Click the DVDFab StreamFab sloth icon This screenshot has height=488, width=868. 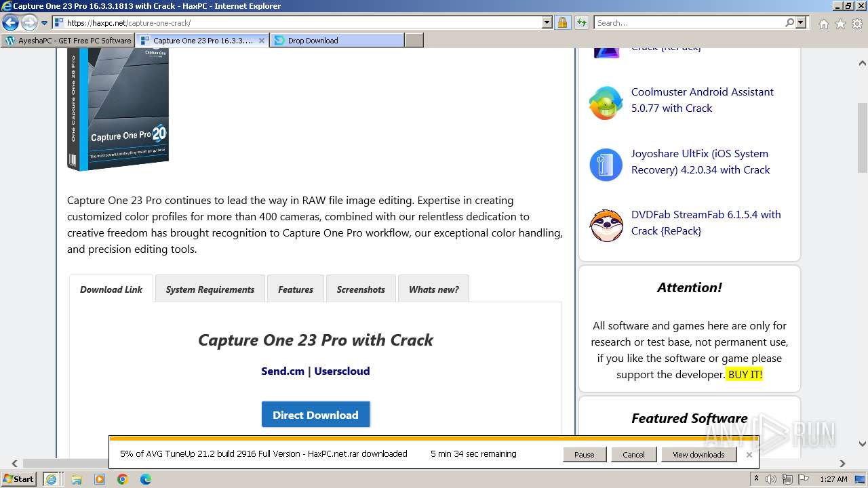tap(606, 226)
